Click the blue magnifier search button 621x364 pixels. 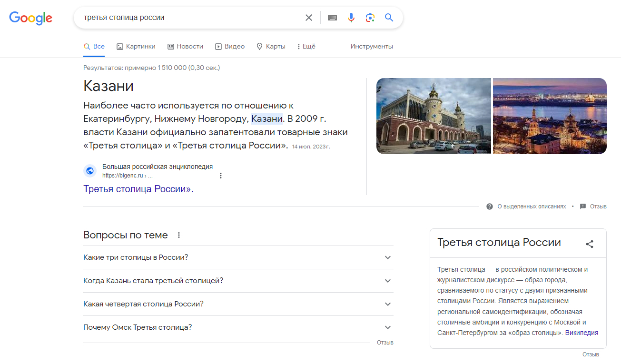(389, 18)
